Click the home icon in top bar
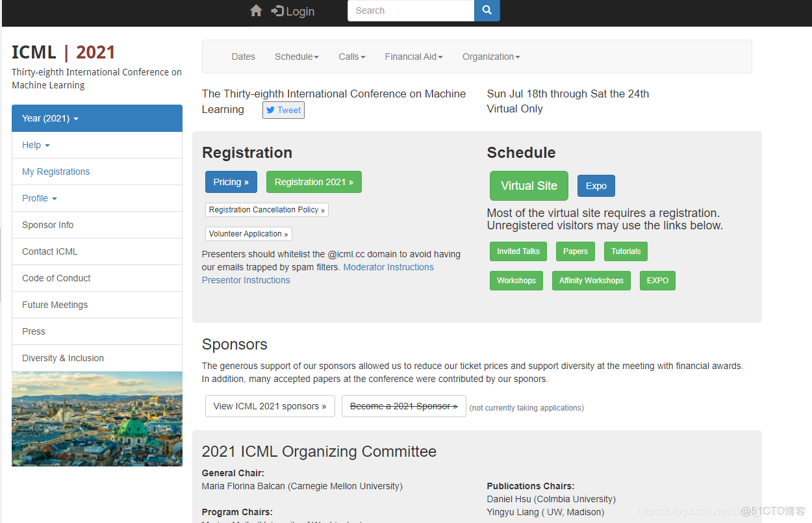Screen dimensions: 812x523 [x=256, y=10]
